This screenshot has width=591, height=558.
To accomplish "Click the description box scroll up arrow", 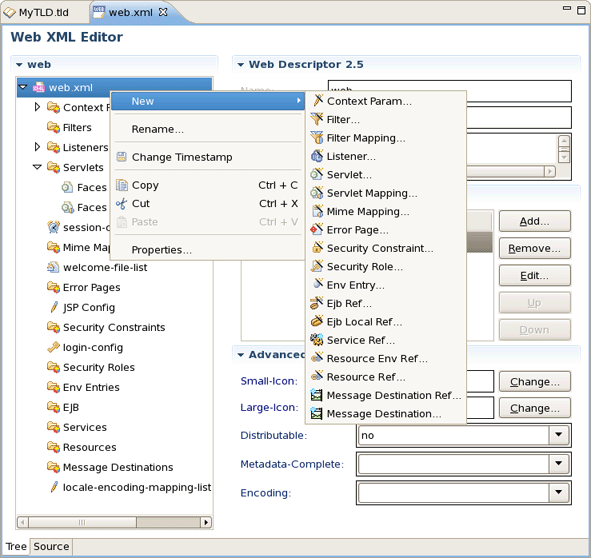I will (x=563, y=141).
